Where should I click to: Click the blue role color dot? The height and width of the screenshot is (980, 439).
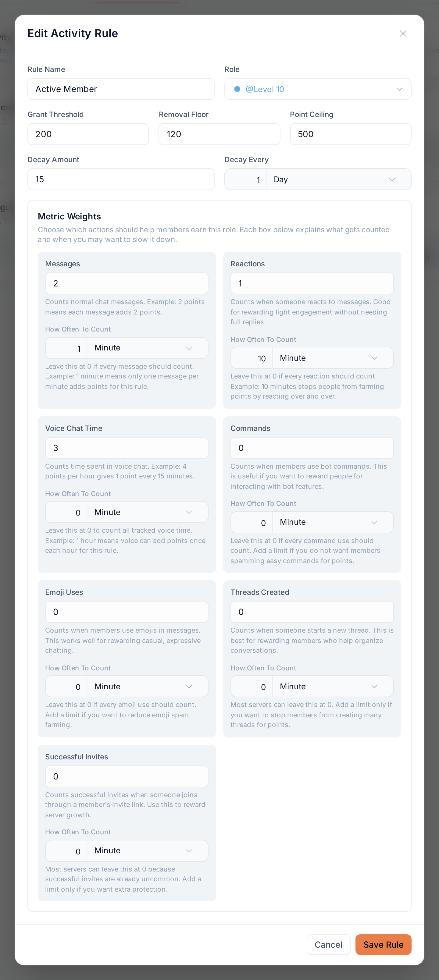pos(237,89)
